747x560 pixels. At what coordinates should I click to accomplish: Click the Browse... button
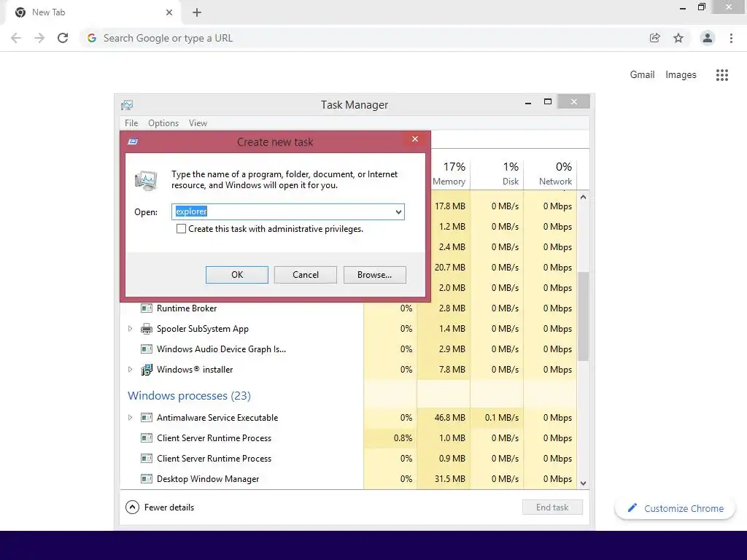374,275
